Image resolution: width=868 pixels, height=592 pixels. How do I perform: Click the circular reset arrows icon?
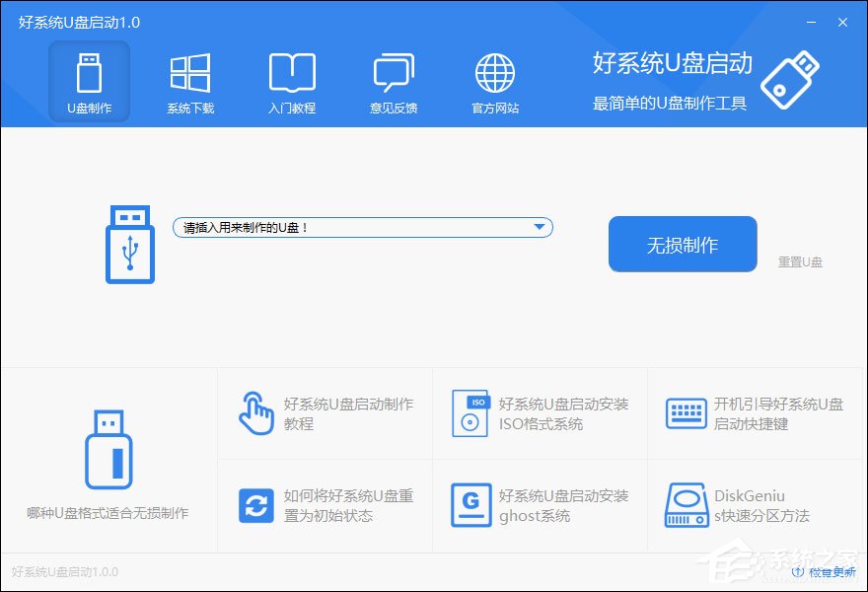tap(257, 505)
